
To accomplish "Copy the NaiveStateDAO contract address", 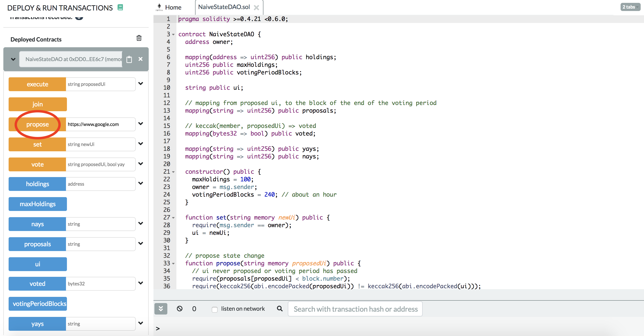I will (x=129, y=59).
